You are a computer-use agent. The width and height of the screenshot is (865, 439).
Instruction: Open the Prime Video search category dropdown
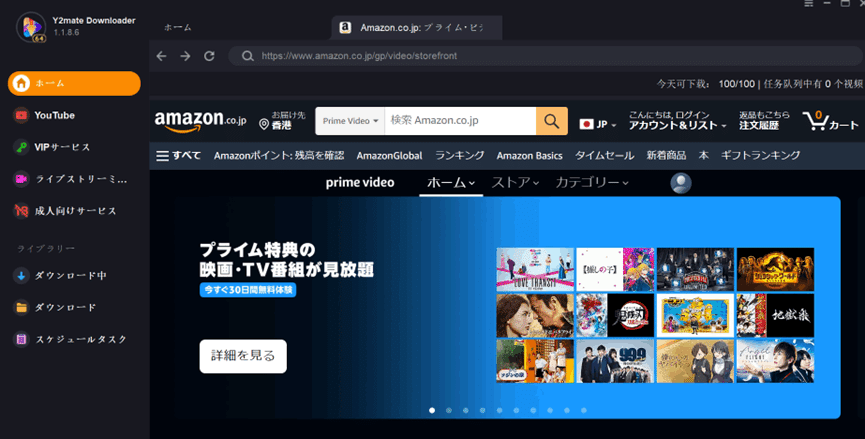click(350, 121)
